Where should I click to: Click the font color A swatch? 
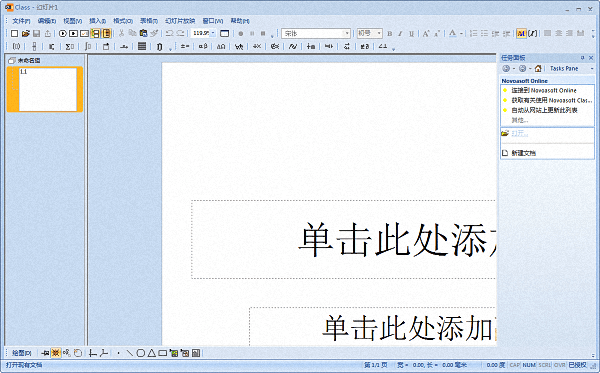point(453,34)
